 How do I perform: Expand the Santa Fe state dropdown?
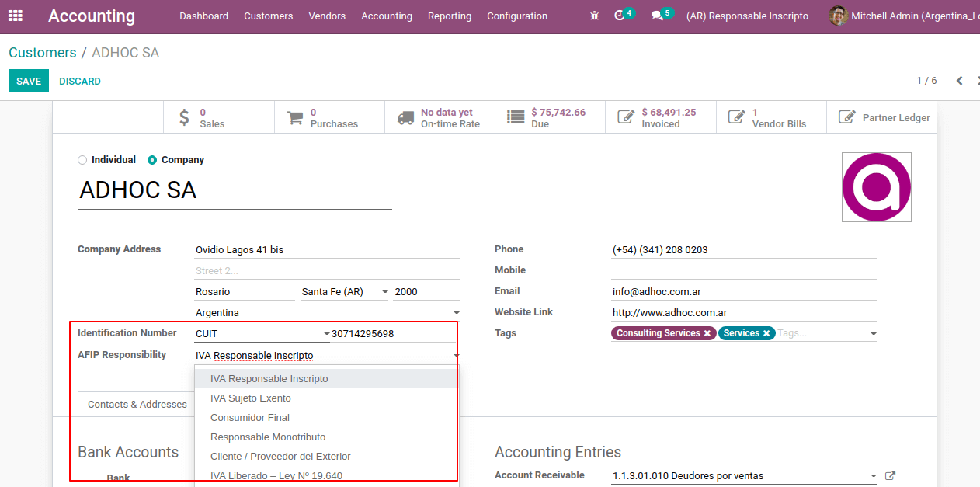(x=384, y=292)
